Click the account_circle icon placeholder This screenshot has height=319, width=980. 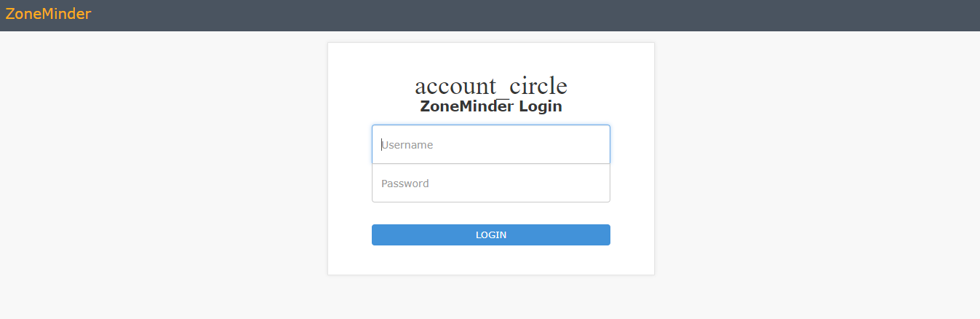pos(491,86)
